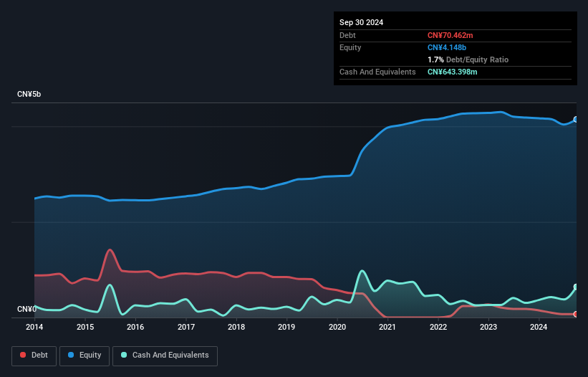Click the CN¥5b y-axis label
The height and width of the screenshot is (377, 588).
click(29, 95)
